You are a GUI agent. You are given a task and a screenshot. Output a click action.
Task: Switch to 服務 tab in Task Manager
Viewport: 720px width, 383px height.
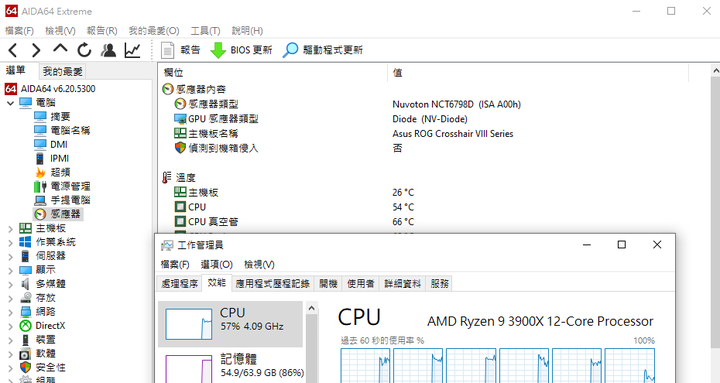439,284
